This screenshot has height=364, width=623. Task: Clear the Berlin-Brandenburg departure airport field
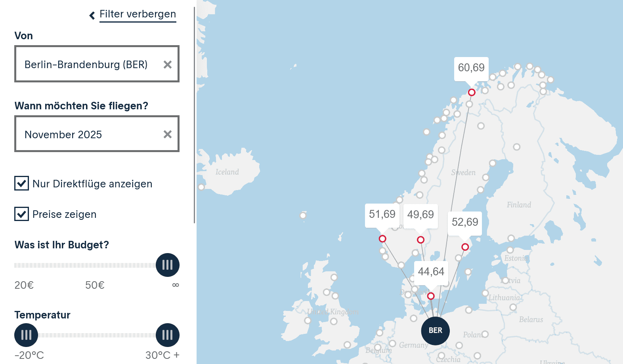click(x=168, y=65)
